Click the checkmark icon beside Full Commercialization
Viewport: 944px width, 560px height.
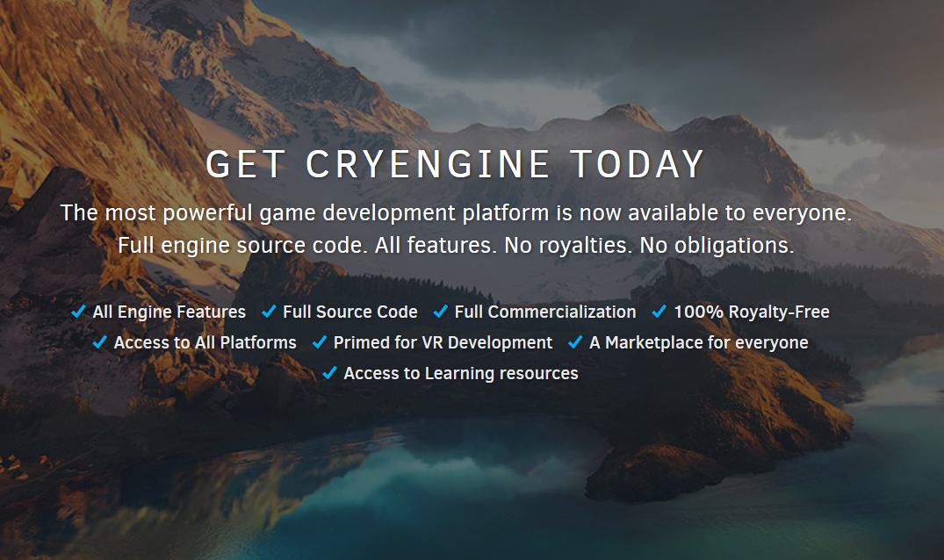(440, 311)
